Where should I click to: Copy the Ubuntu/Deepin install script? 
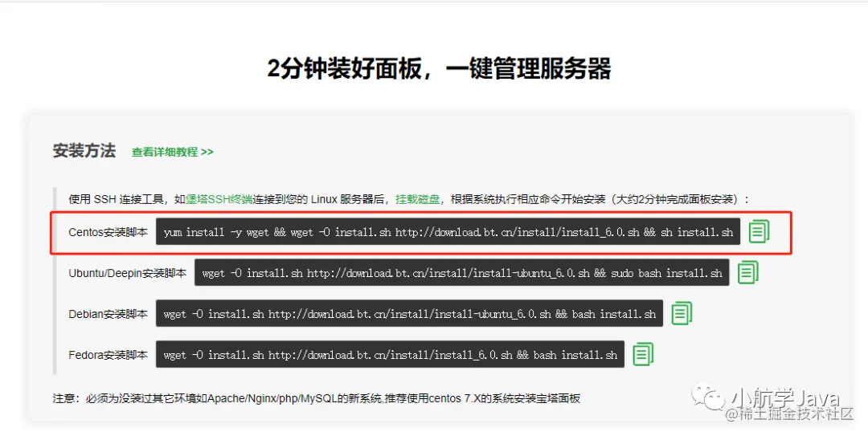pyautogui.click(x=748, y=272)
